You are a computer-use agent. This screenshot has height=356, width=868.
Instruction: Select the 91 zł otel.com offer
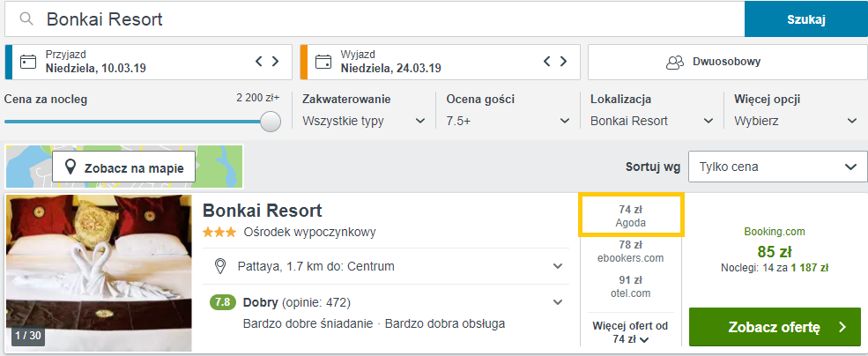click(x=631, y=286)
